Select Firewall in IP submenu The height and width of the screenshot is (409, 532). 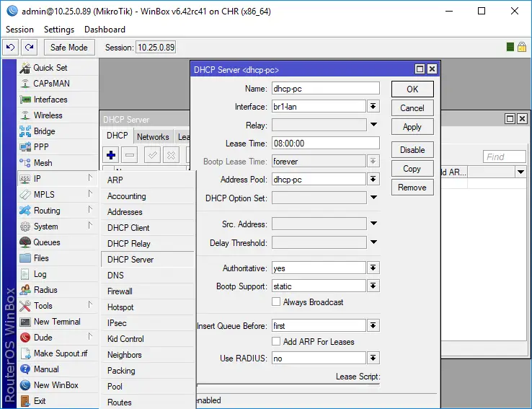coord(148,291)
